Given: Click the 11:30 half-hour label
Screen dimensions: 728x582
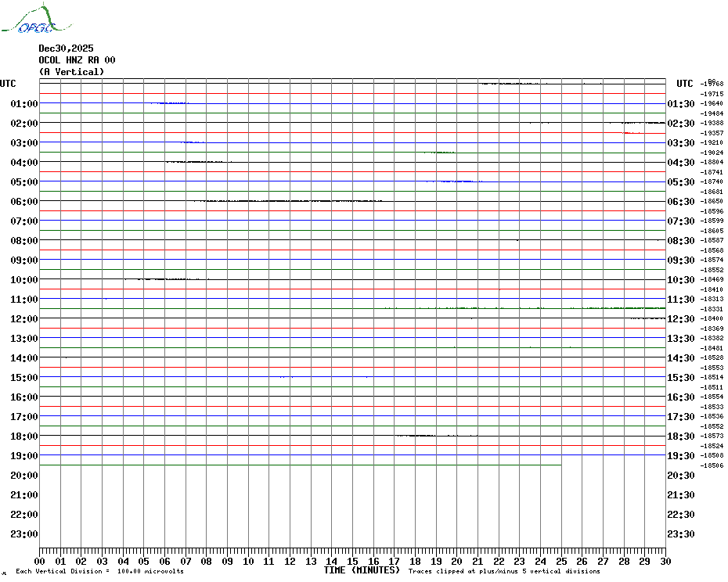Looking at the screenshot, I should click(681, 300).
